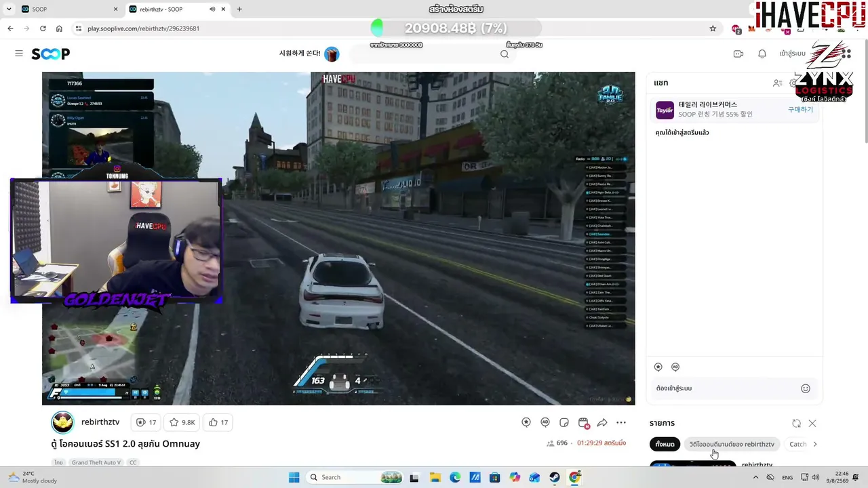The width and height of the screenshot is (868, 488).
Task: Open more options under the video
Action: point(621,422)
